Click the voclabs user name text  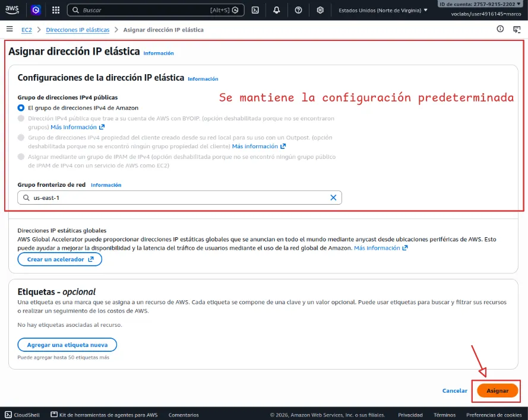click(486, 14)
